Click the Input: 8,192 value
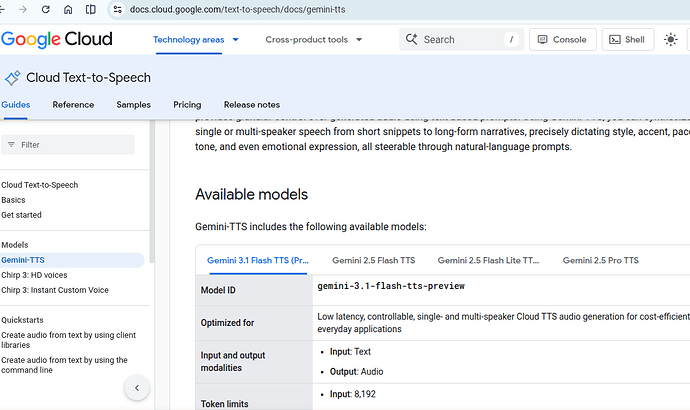The width and height of the screenshot is (690, 410). 352,394
